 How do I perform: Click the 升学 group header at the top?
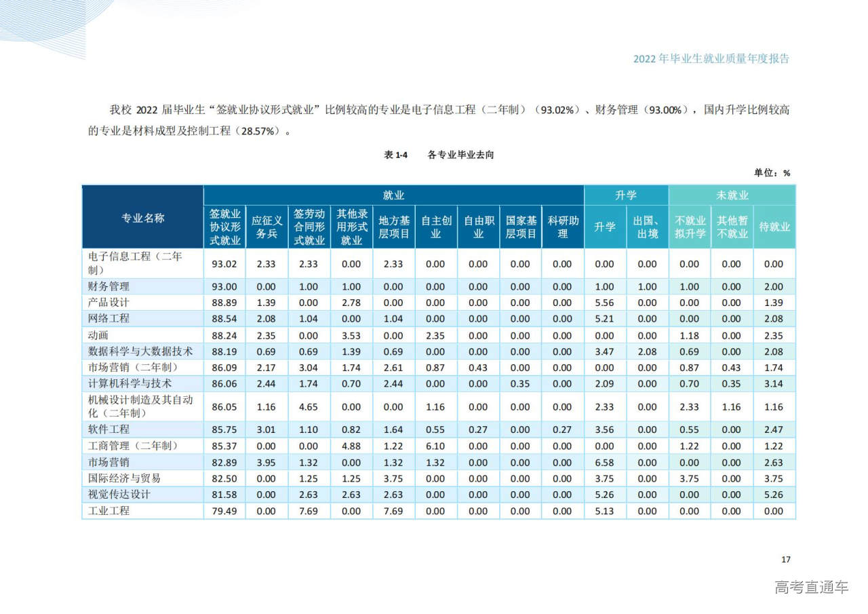point(625,195)
